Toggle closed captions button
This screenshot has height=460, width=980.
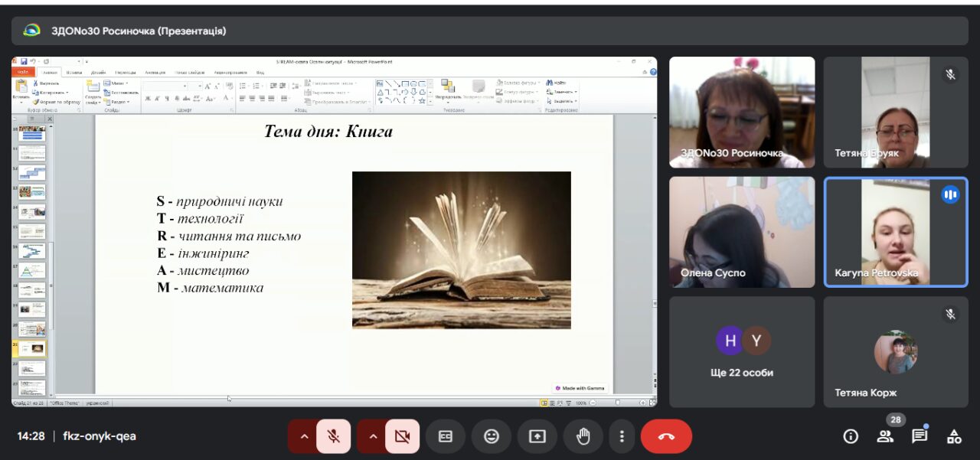(446, 436)
